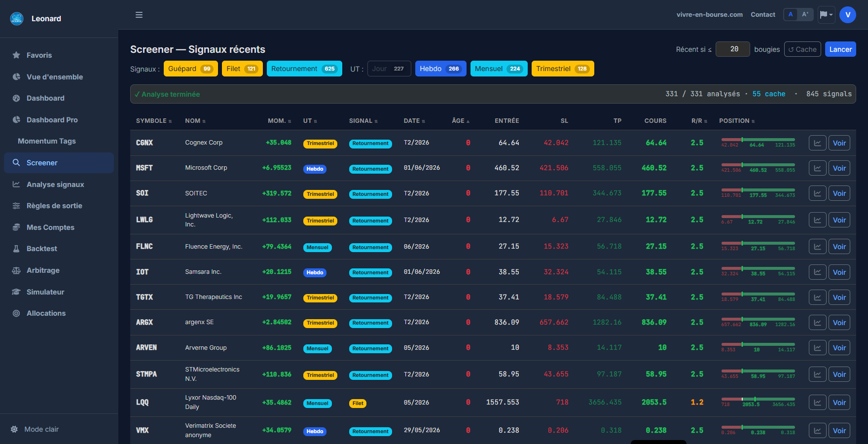Open the chart icon for CGNX row
Screen dimensions: 868x444
point(817,143)
